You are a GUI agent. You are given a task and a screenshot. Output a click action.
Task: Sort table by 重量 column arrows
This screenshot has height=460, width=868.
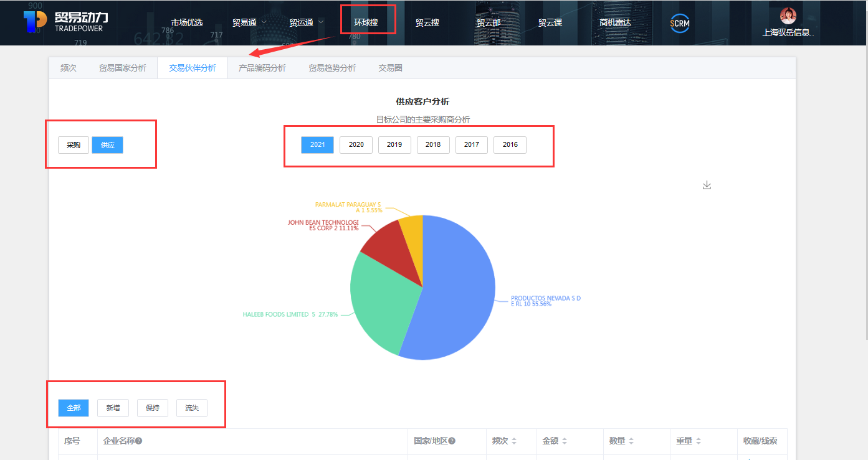[x=698, y=441]
